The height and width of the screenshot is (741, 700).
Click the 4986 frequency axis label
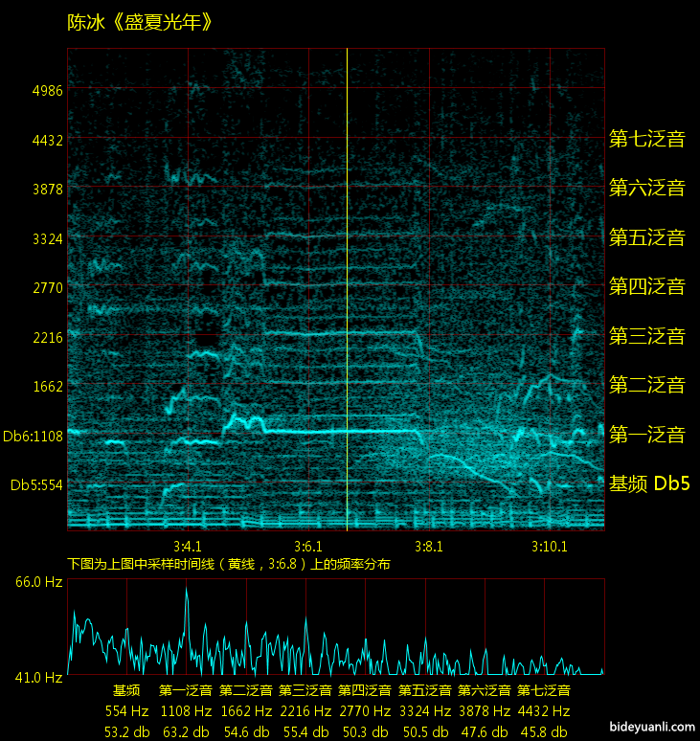(47, 91)
